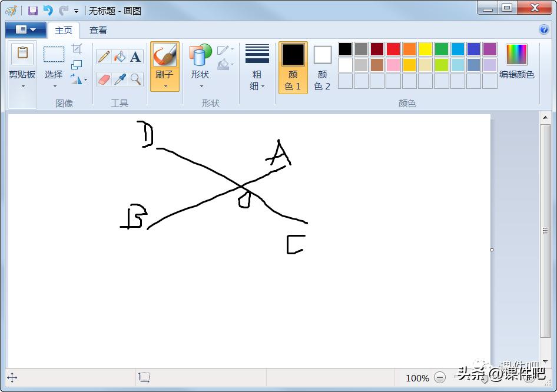This screenshot has height=392, width=557.
Task: Click the Resize icon in the image group
Action: (77, 65)
